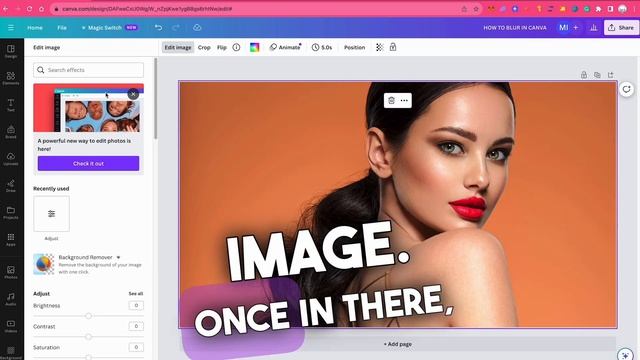Open the Audio sidebar panel
This screenshot has width=640, height=360.
coord(11,299)
